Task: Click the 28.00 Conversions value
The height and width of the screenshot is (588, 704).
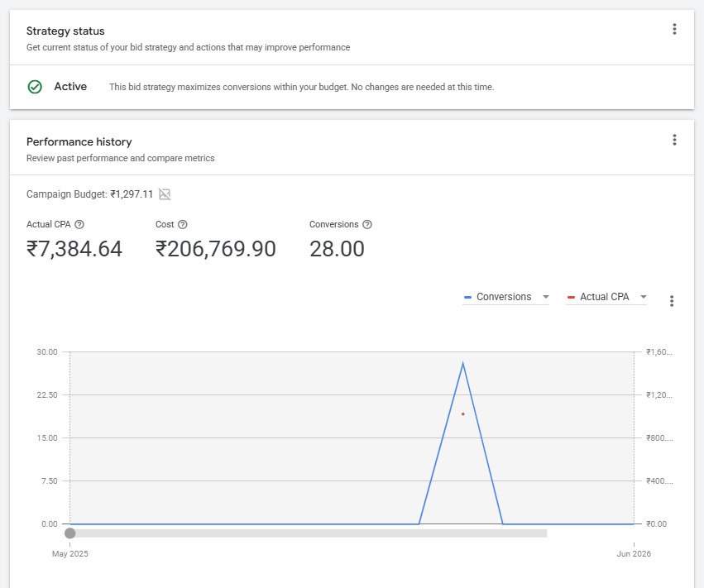Action: pyautogui.click(x=337, y=249)
